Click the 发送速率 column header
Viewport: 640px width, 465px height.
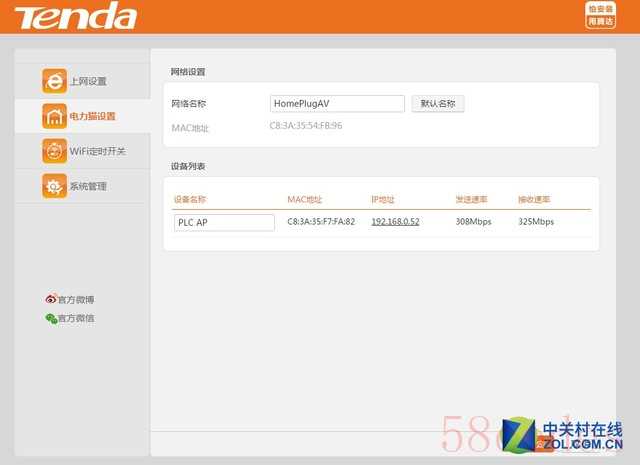[x=472, y=199]
